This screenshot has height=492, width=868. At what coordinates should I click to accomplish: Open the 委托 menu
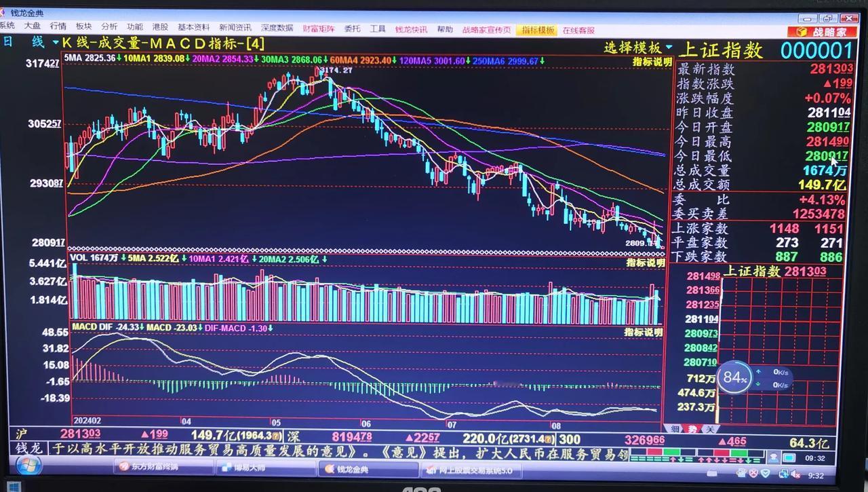coord(353,29)
